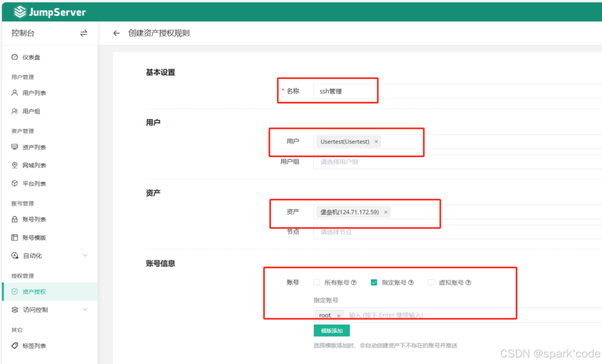This screenshot has height=364, width=602.
Task: Click the 创建资产授权规则 page title
Action: coord(159,33)
